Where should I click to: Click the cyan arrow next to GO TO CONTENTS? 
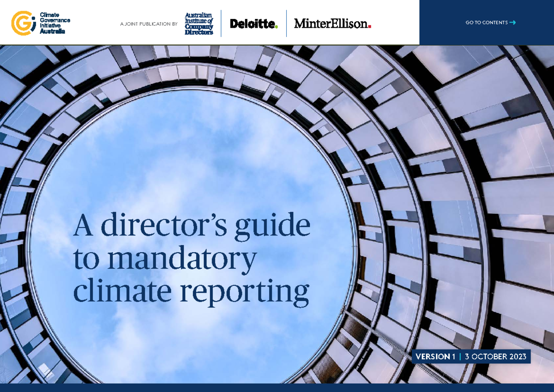coord(512,22)
